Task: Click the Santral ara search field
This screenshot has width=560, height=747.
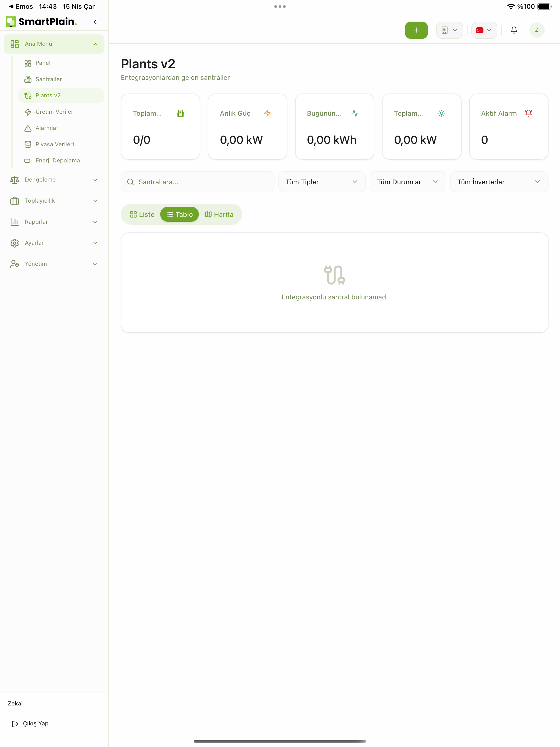Action: (198, 182)
